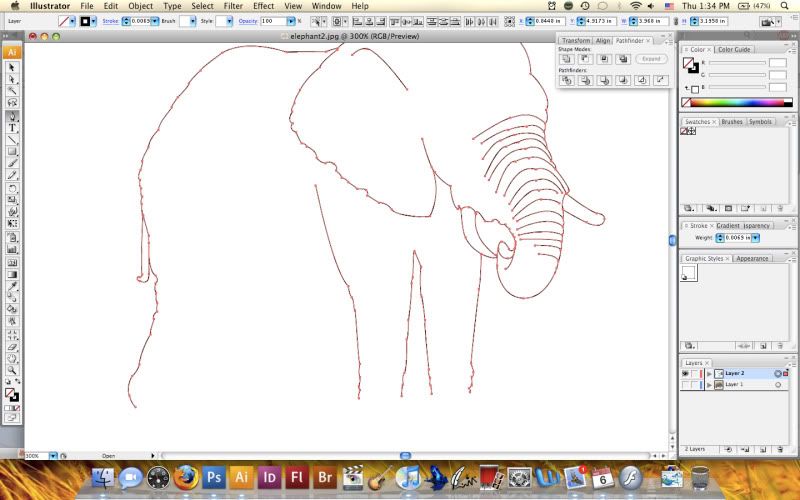This screenshot has width=800, height=500.
Task: Hide Layer 2 using its eye icon
Action: (685, 373)
